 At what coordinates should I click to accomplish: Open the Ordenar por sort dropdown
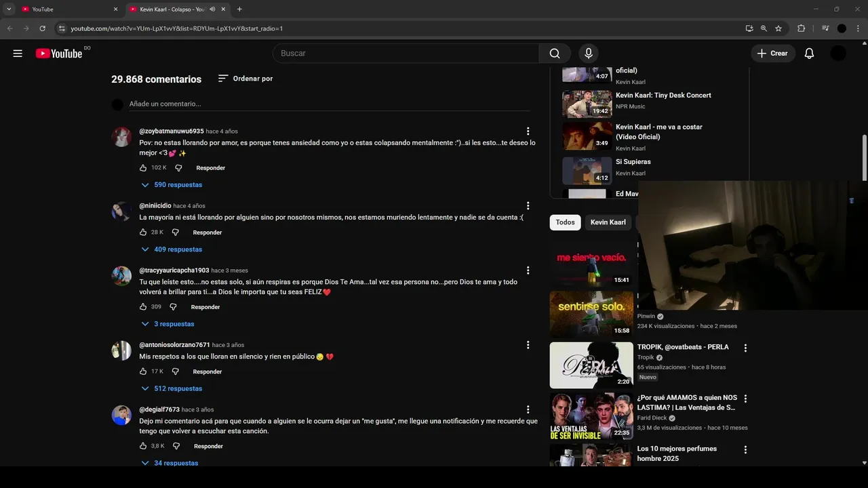(x=245, y=79)
